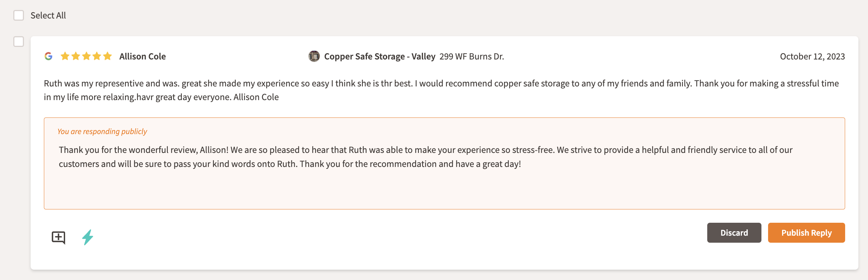Select the Copper Safe Storage - Valley location name
The width and height of the screenshot is (868, 280).
[x=379, y=57]
